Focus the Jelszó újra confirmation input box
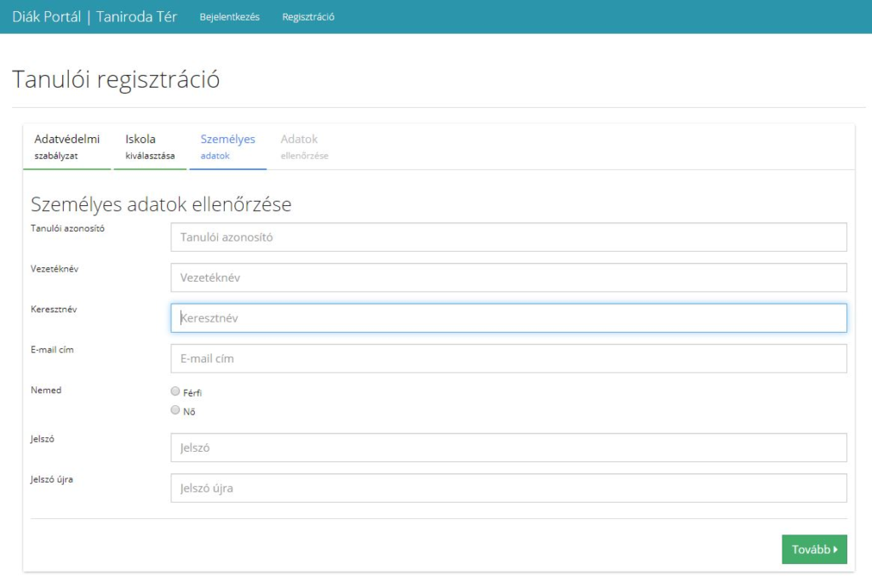Screen dimensions: 872x588 coord(508,488)
